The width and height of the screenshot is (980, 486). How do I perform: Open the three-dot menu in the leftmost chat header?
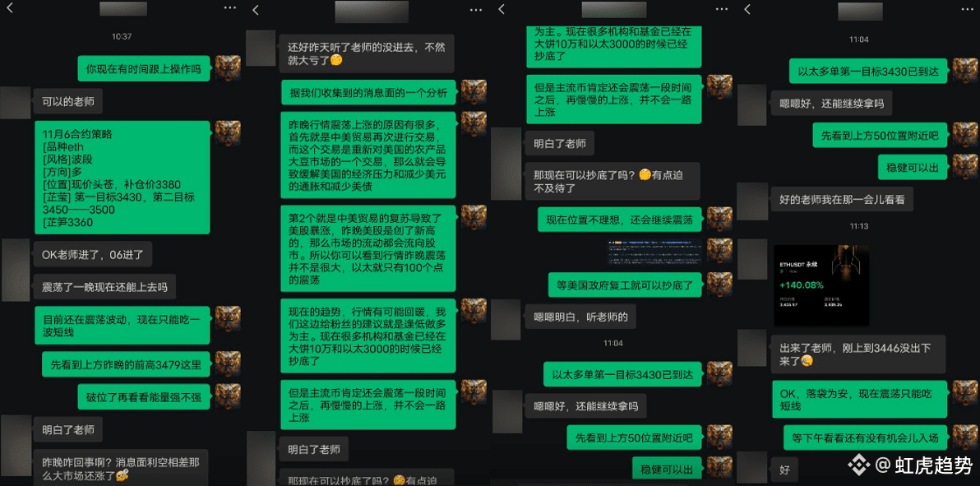(229, 9)
